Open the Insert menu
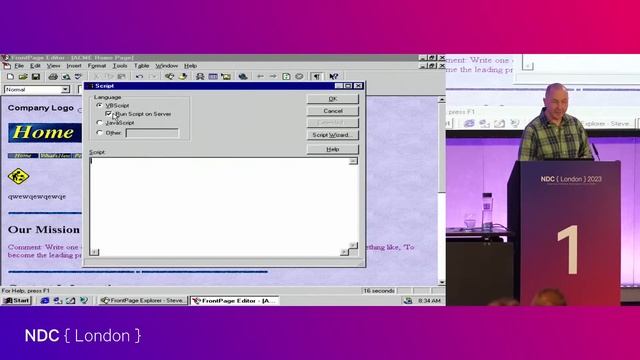 click(74, 66)
